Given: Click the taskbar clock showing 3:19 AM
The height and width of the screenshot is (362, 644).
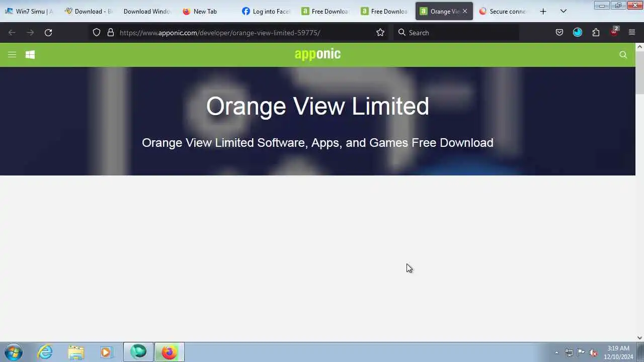Looking at the screenshot, I should tap(618, 352).
